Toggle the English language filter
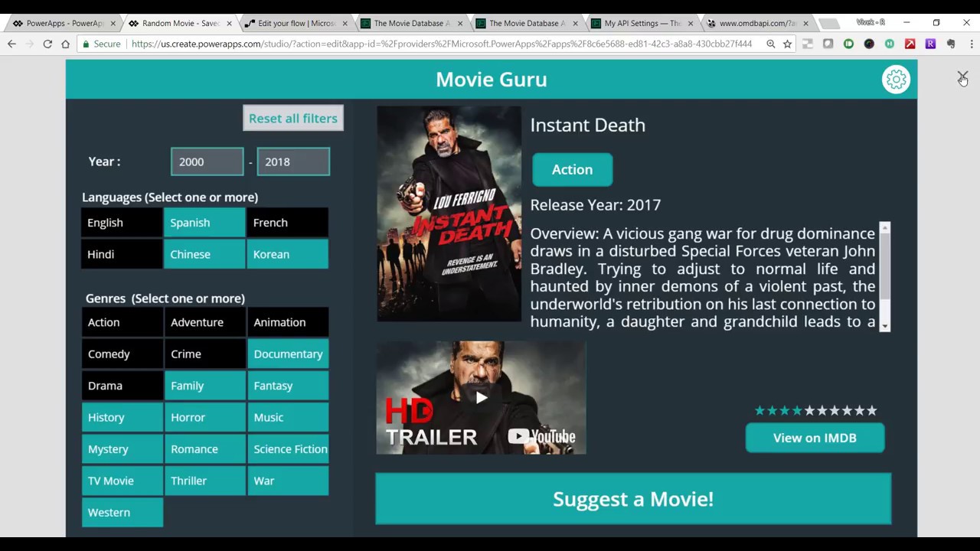This screenshot has height=551, width=980. pyautogui.click(x=122, y=223)
